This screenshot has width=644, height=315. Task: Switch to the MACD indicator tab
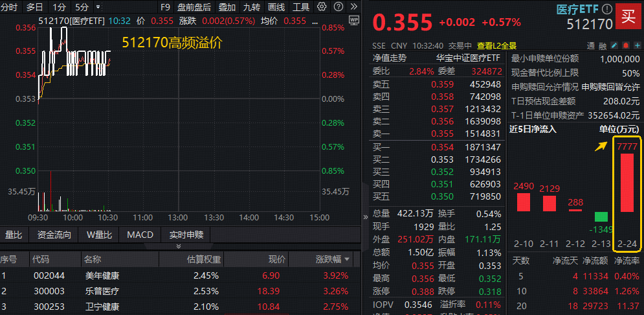(140, 235)
